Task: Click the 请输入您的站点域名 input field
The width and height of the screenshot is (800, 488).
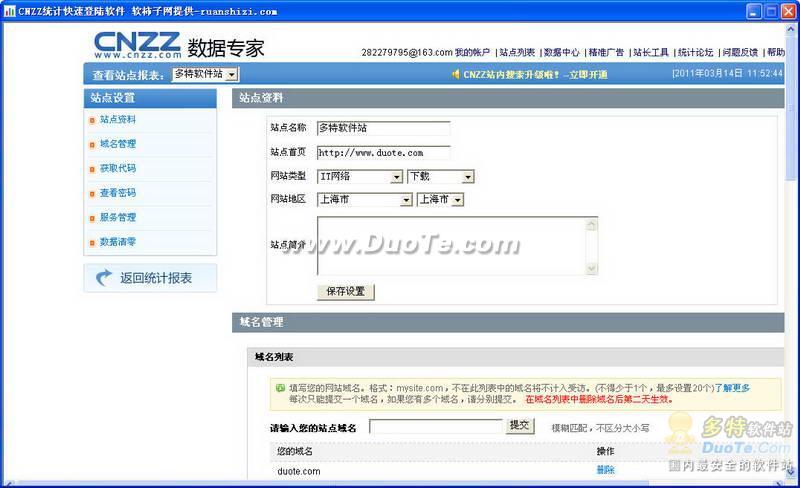Action: 436,427
